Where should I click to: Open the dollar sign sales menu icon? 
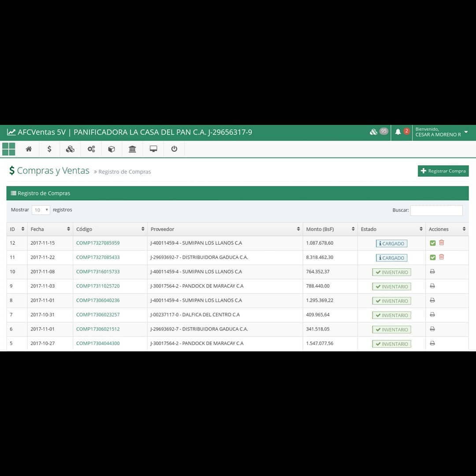pos(49,149)
